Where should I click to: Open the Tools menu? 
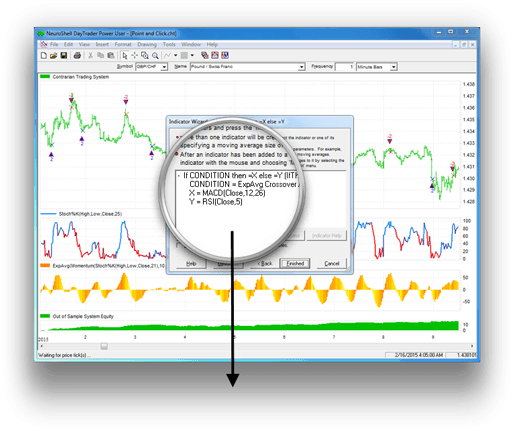point(169,44)
